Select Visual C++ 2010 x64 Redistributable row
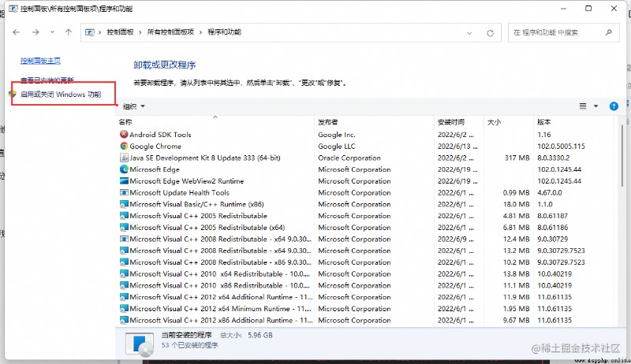The width and height of the screenshot is (631, 364). click(365, 274)
